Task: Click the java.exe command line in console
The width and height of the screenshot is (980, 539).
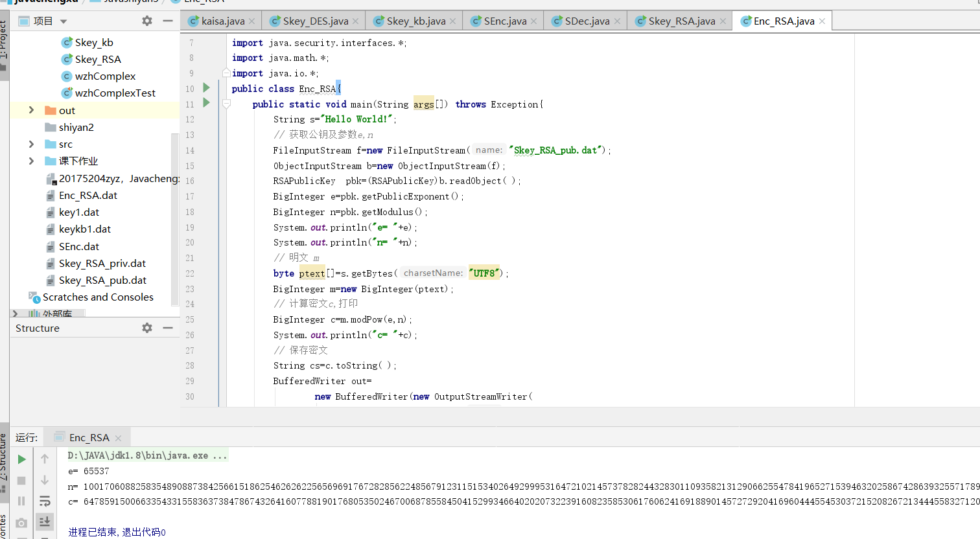Action: (x=148, y=455)
